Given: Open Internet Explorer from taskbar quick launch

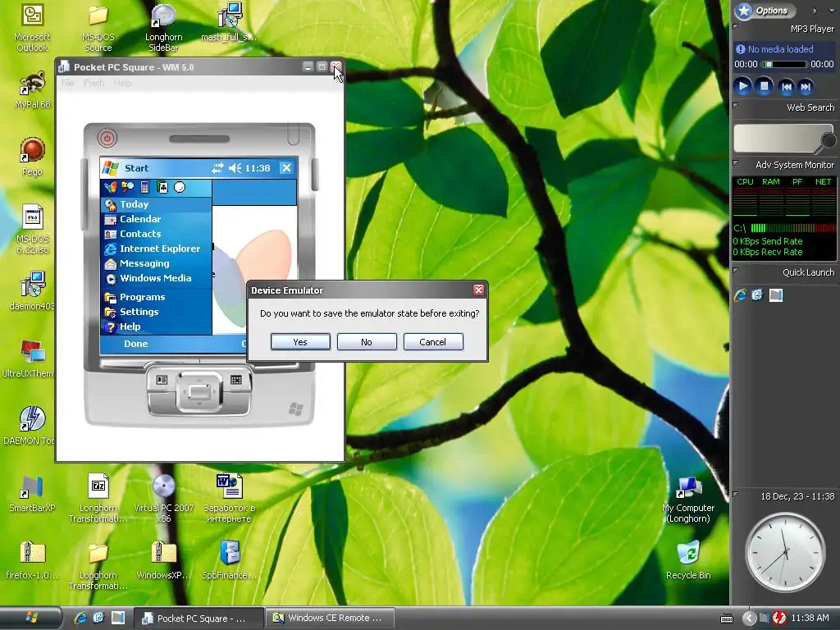Looking at the screenshot, I should (x=80, y=618).
